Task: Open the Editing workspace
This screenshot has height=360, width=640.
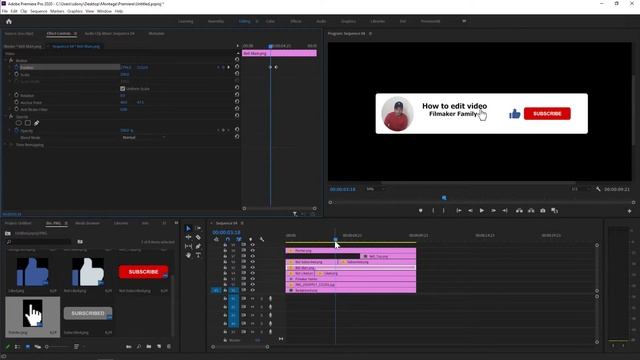Action: 244,21
